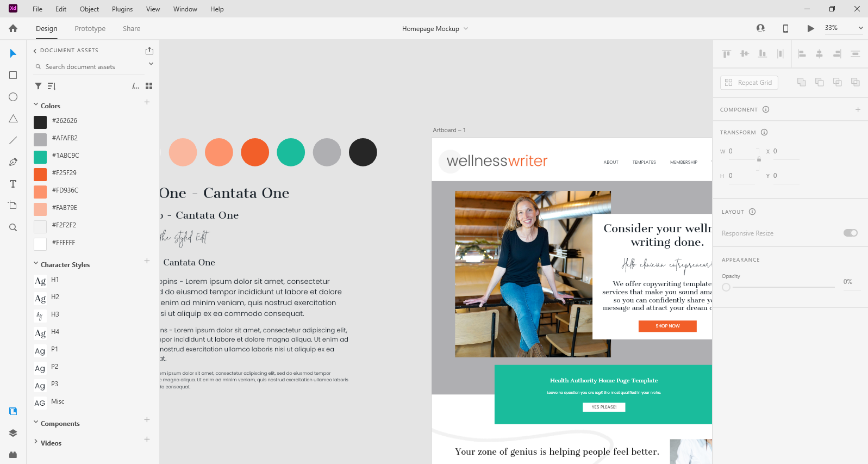
Task: Toggle Responsive Resize switch
Action: point(851,233)
